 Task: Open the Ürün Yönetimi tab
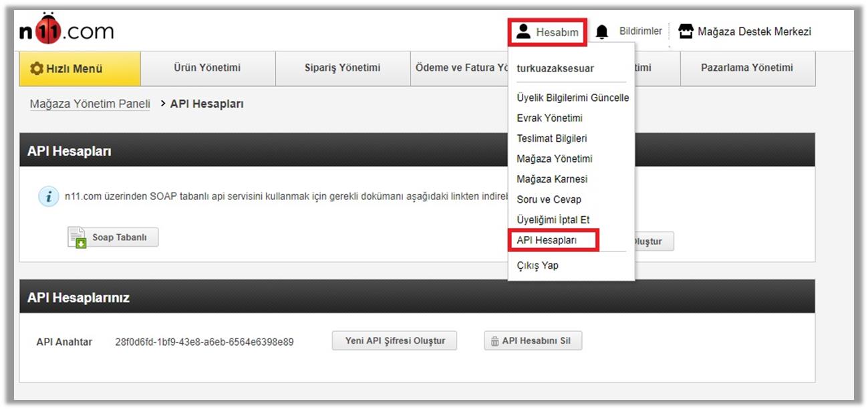point(207,68)
